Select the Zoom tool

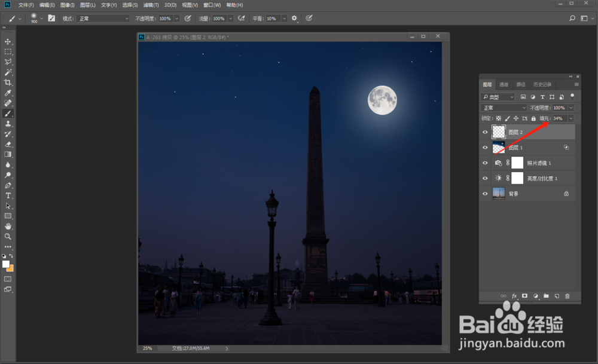pos(8,237)
